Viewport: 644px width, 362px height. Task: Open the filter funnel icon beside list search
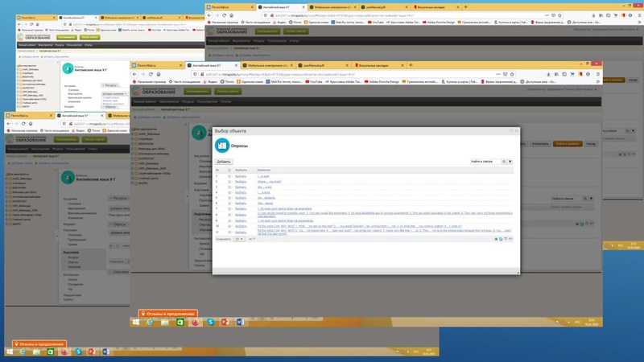(x=510, y=162)
